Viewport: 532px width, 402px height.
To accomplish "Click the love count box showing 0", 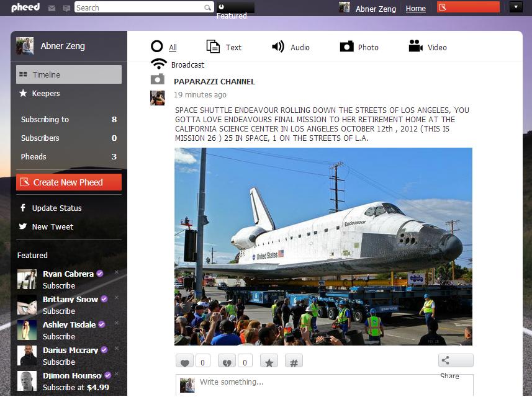I will pyautogui.click(x=202, y=361).
